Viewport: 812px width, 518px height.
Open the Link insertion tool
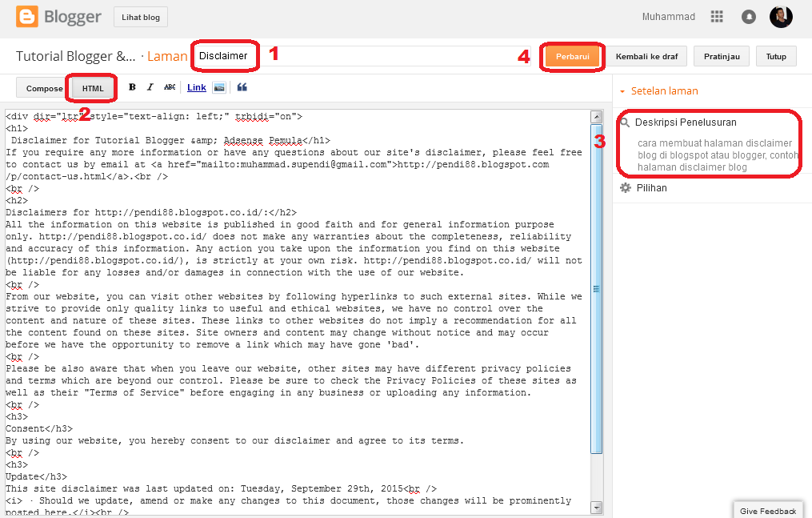(x=196, y=87)
